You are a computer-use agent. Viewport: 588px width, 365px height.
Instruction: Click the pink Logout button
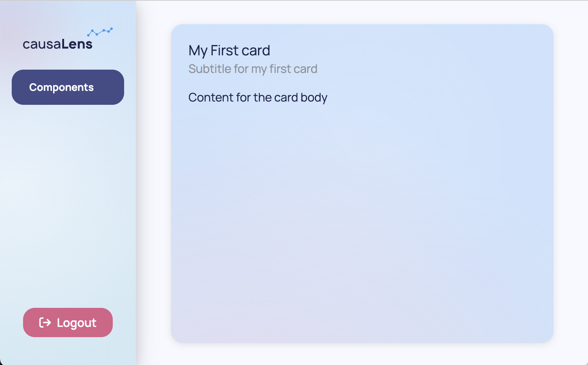point(68,322)
